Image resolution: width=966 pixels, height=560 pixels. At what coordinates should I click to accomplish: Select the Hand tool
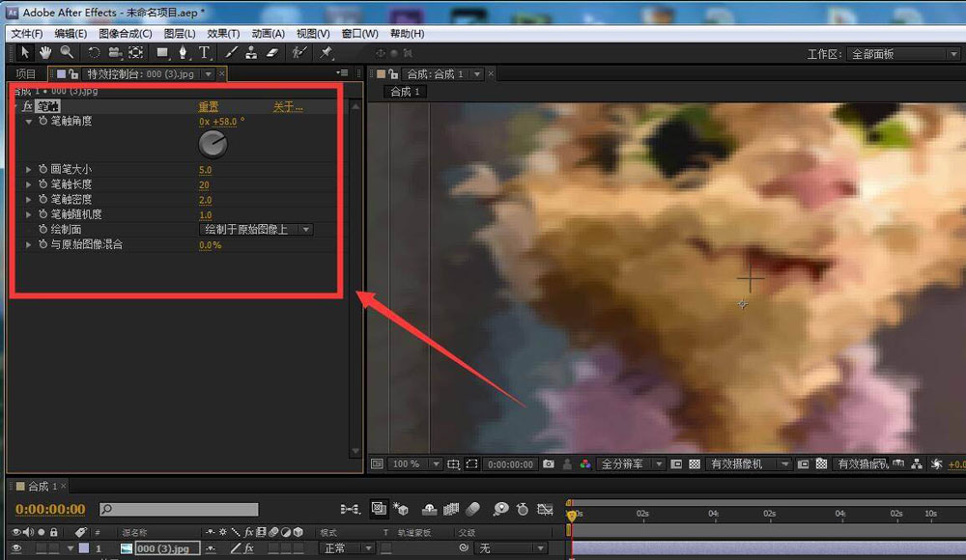[45, 53]
